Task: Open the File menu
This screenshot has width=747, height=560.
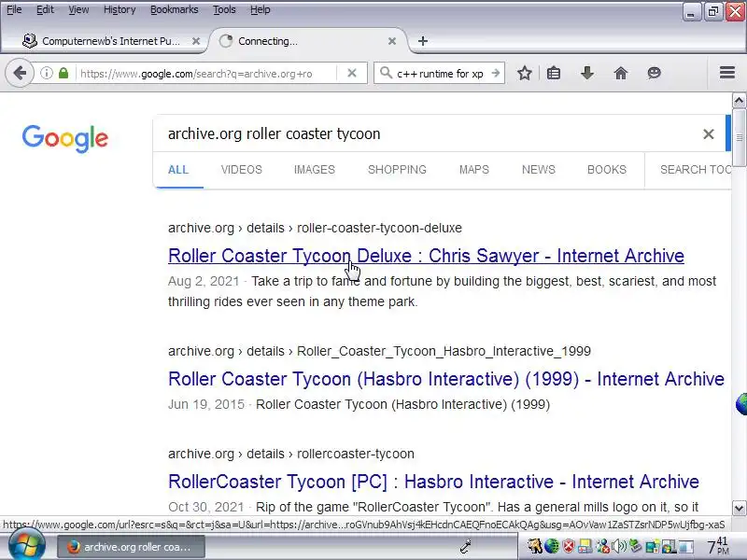Action: 14,9
